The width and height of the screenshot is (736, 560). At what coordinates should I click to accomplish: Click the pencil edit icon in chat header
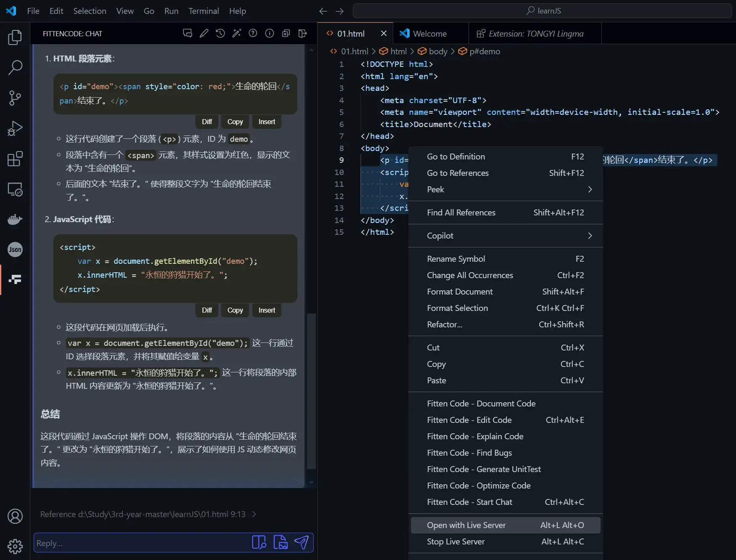[204, 33]
